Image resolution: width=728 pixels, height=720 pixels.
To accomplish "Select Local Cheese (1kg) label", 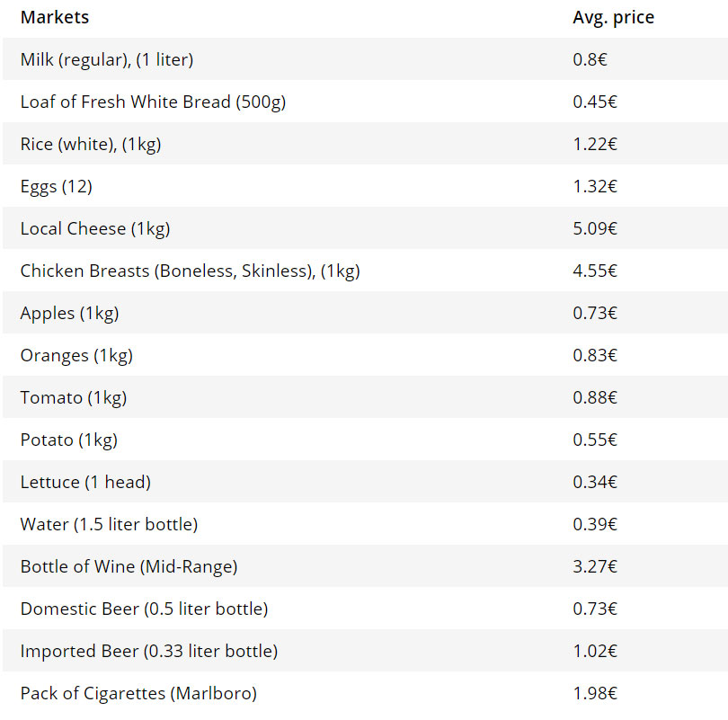I will point(95,228).
